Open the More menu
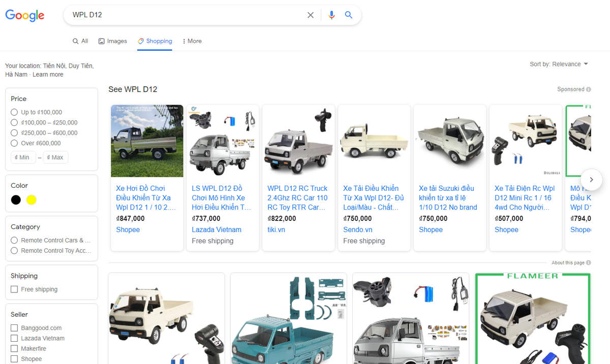Viewport: 610px width, 364px height. point(192,41)
